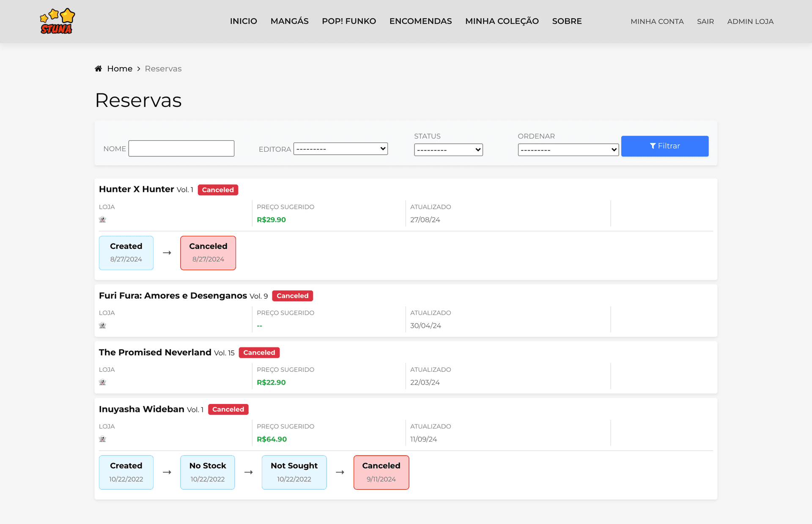Expand the Status filter dropdown
The height and width of the screenshot is (524, 812).
[448, 150]
